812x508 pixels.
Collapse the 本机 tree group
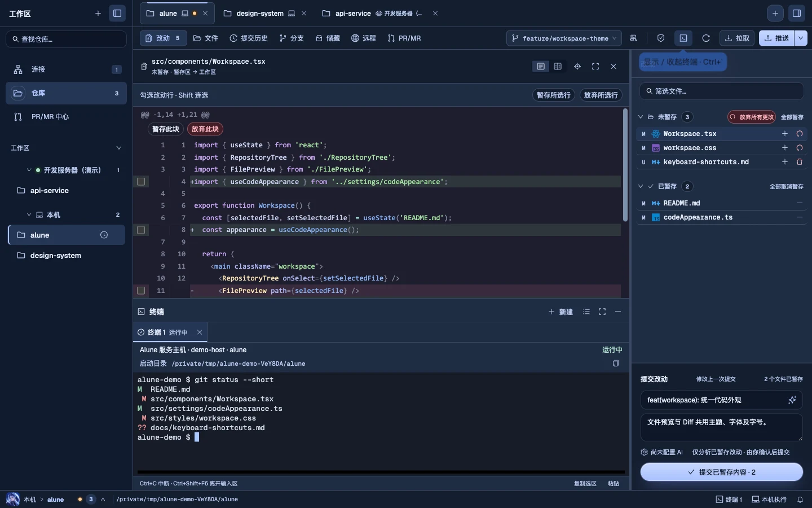pyautogui.click(x=29, y=214)
